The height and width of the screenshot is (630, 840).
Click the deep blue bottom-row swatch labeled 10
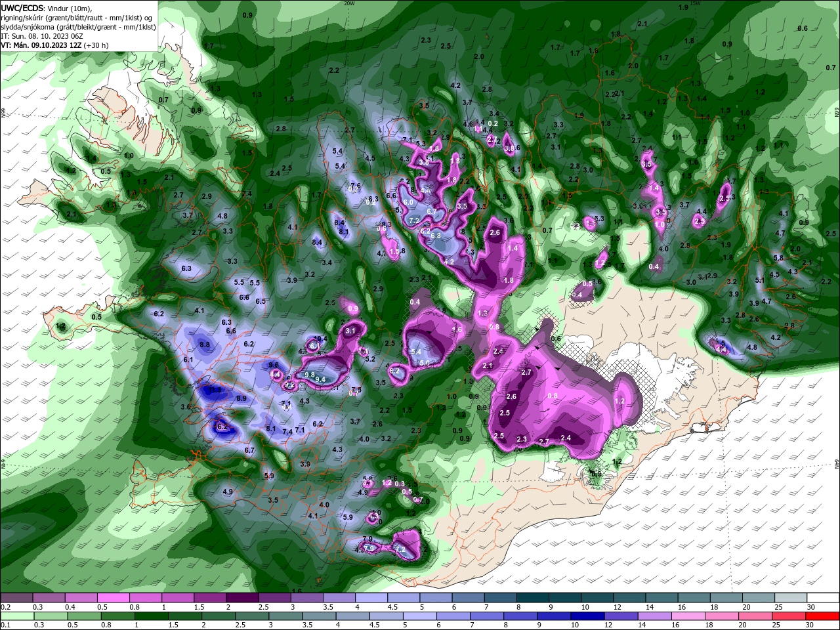coord(588,616)
